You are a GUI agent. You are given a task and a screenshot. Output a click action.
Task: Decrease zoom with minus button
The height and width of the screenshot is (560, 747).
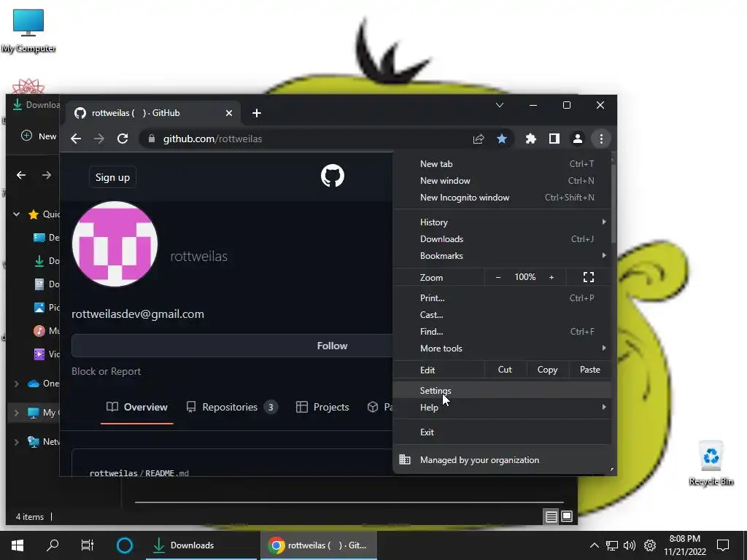click(498, 277)
